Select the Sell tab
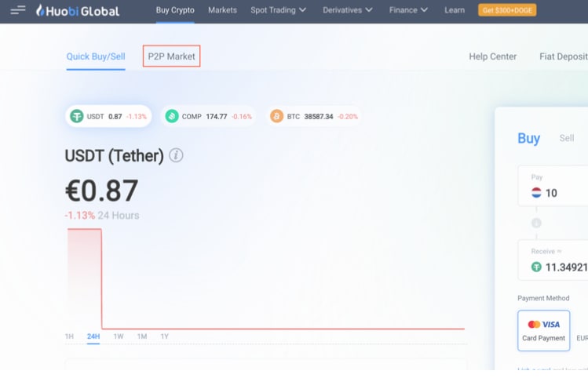 567,138
